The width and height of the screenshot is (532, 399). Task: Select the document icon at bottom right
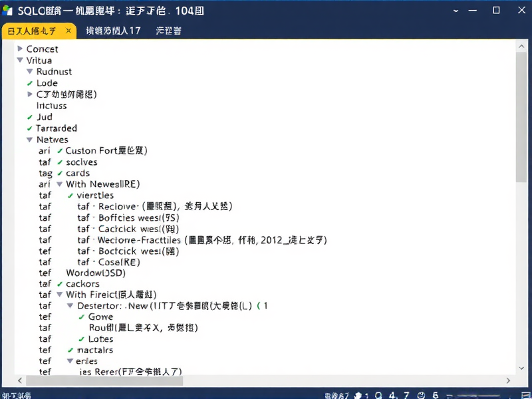click(x=525, y=394)
